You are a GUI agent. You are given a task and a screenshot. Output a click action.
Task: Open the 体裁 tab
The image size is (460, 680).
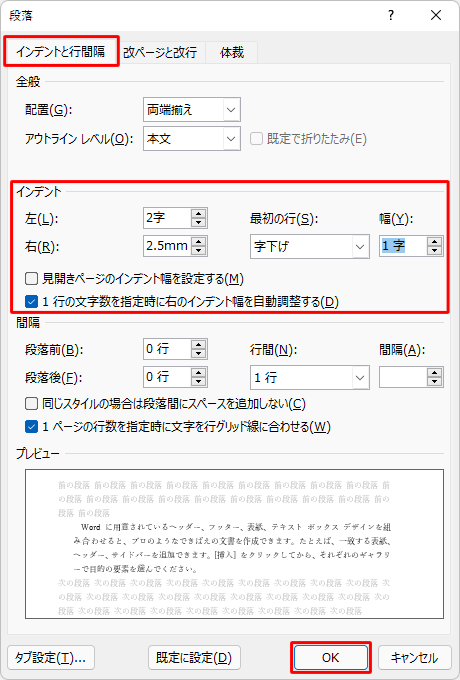232,52
